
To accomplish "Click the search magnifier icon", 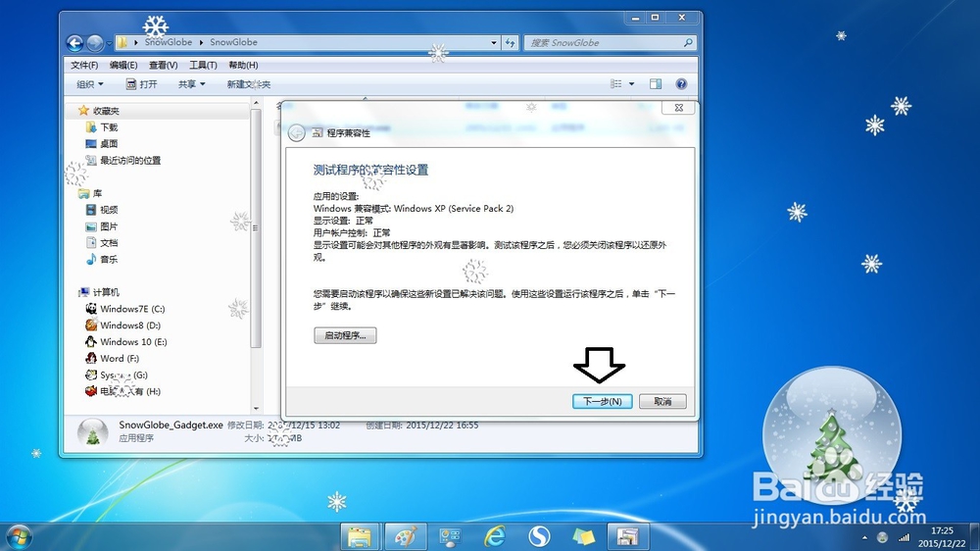I will pyautogui.click(x=688, y=42).
